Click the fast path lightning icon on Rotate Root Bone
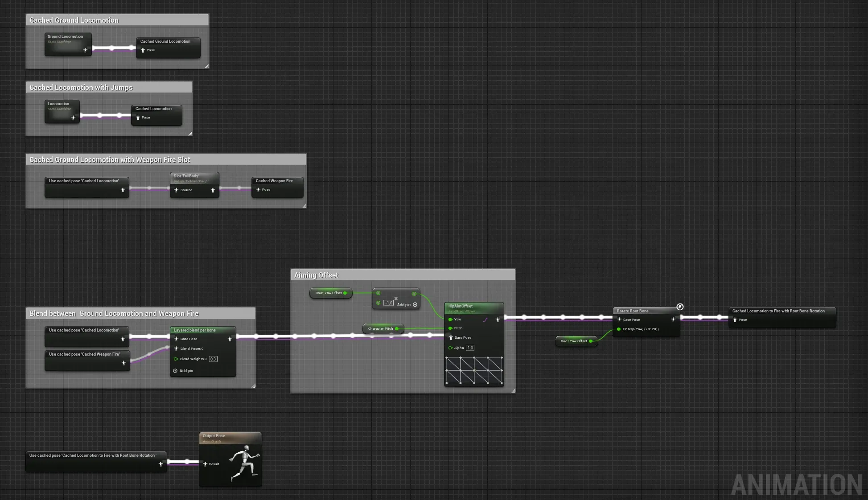 (680, 307)
